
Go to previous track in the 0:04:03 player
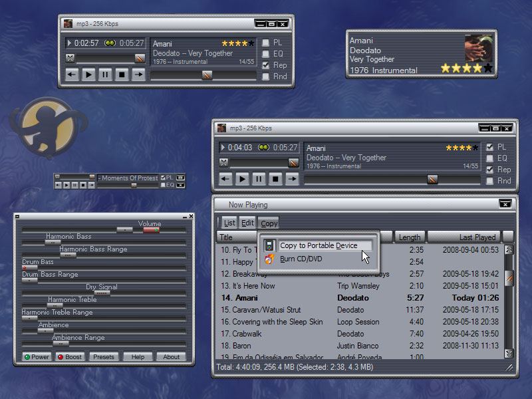point(225,179)
